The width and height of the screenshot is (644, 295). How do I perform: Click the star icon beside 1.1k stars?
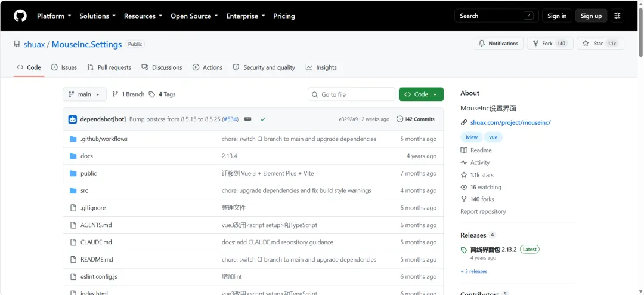pyautogui.click(x=464, y=175)
